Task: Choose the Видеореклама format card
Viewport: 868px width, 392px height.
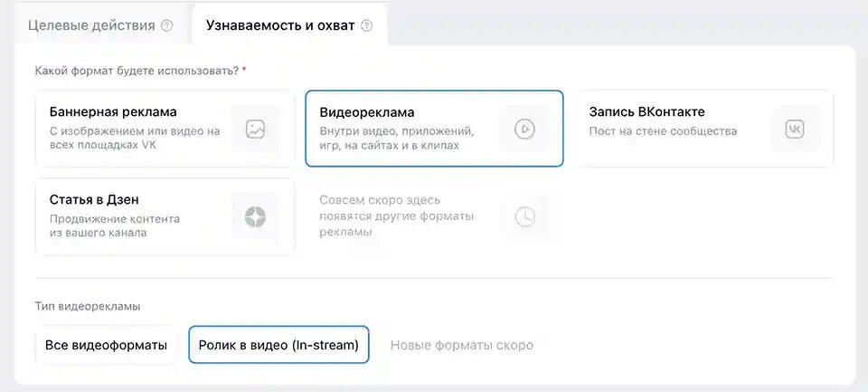Action: pyautogui.click(x=435, y=129)
